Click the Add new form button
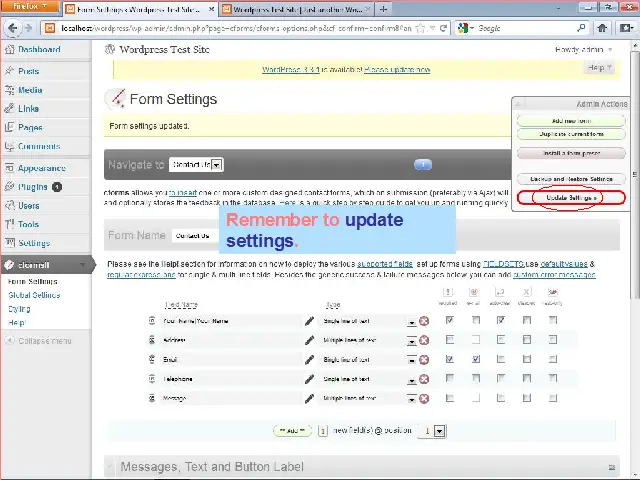Image resolution: width=640 pixels, height=480 pixels. tap(571, 121)
